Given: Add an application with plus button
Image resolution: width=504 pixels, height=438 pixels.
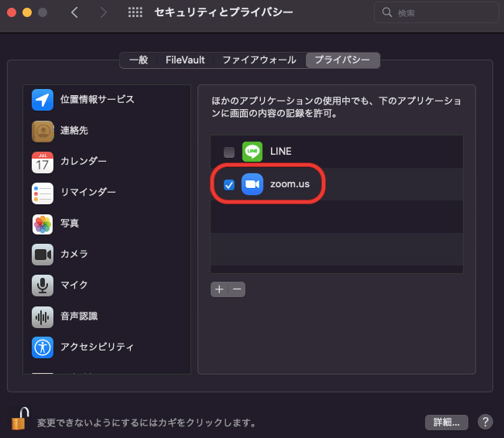Looking at the screenshot, I should coord(219,289).
